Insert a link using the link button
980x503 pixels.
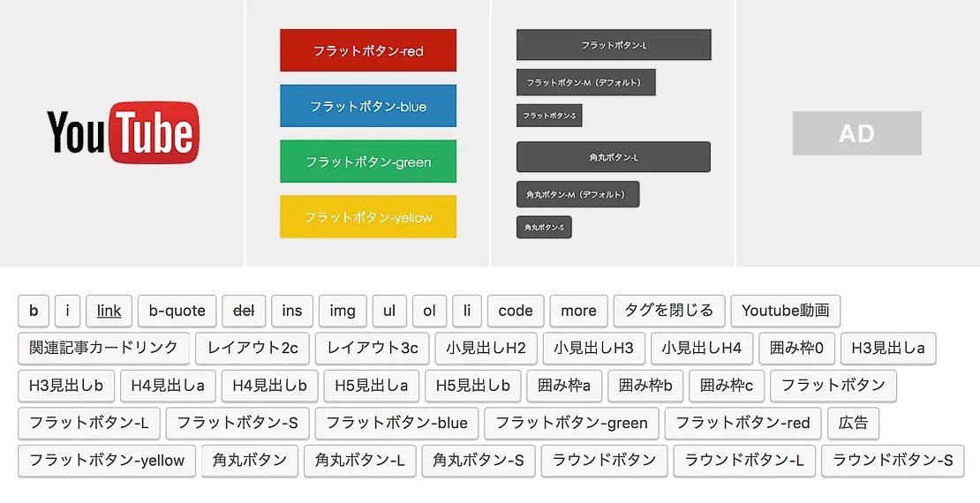109,311
